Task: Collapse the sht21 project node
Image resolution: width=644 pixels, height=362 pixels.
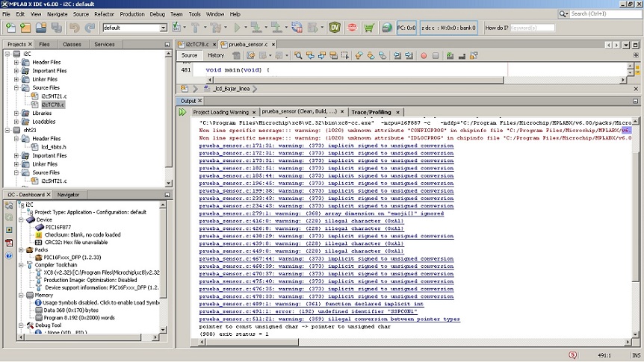Action: click(x=7, y=130)
